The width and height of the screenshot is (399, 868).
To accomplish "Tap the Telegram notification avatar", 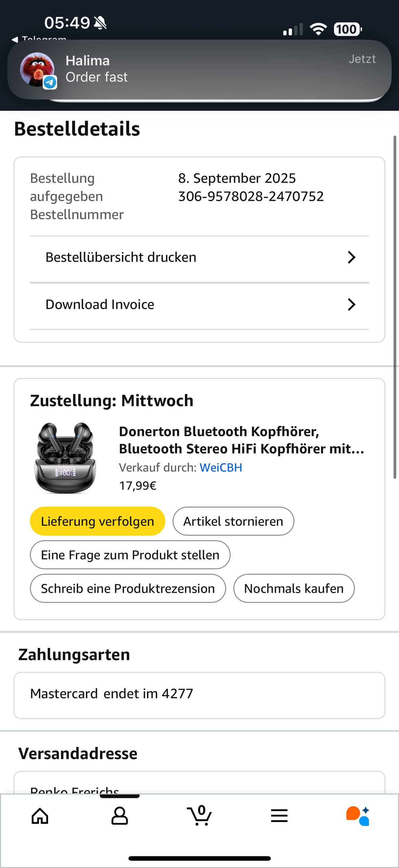I will tap(37, 70).
